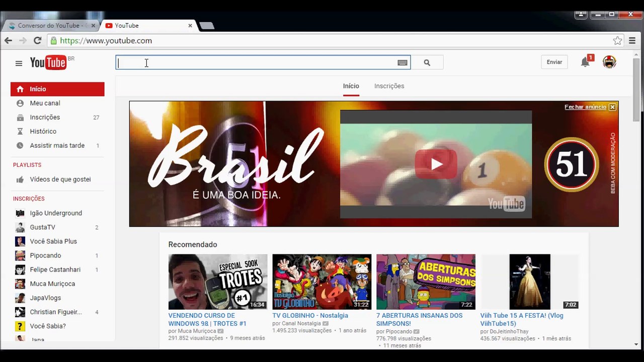Click the 51 logo badge in the ad
Image resolution: width=644 pixels, height=362 pixels.
point(572,164)
